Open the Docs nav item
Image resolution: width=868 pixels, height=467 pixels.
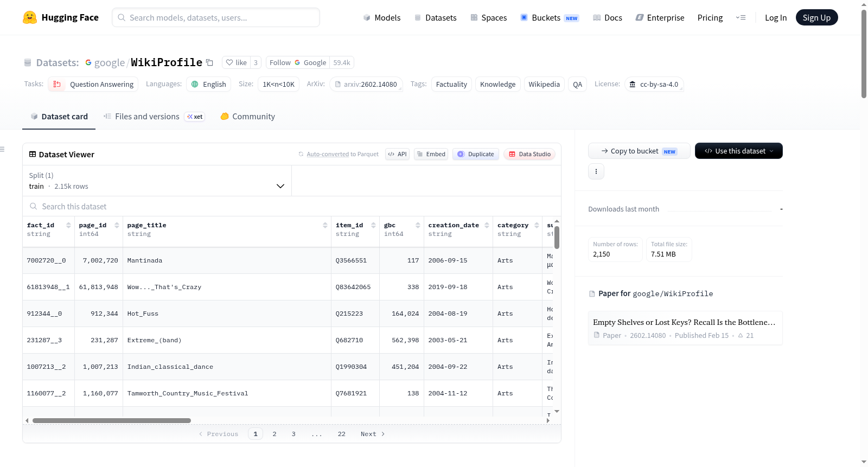click(608, 17)
